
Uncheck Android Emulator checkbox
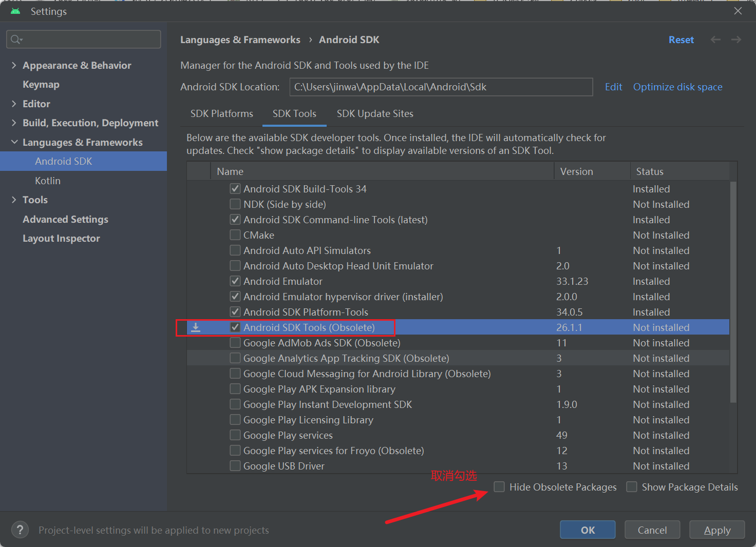pos(235,281)
